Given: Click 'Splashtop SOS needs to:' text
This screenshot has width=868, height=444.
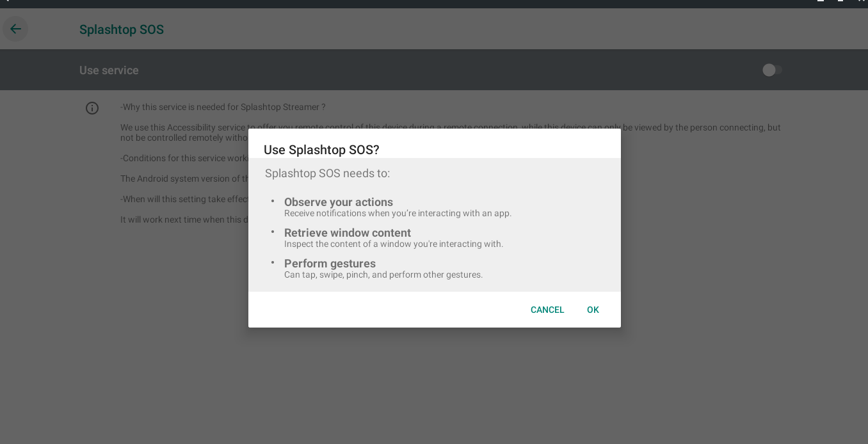Looking at the screenshot, I should click(x=328, y=173).
